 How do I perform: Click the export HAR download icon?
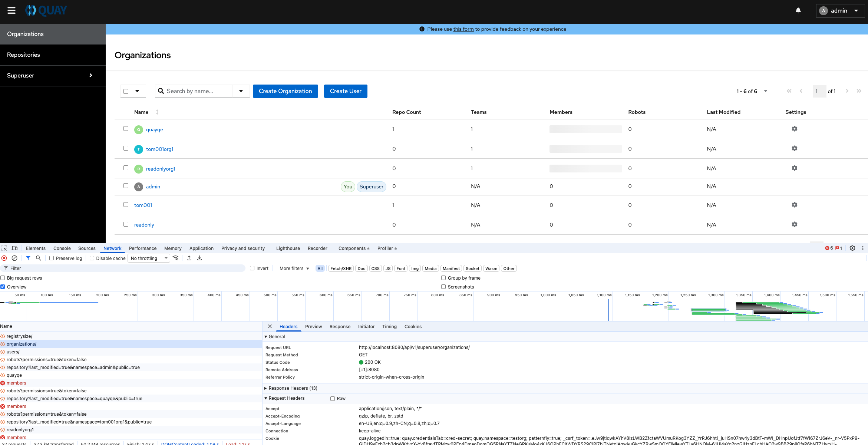point(199,258)
